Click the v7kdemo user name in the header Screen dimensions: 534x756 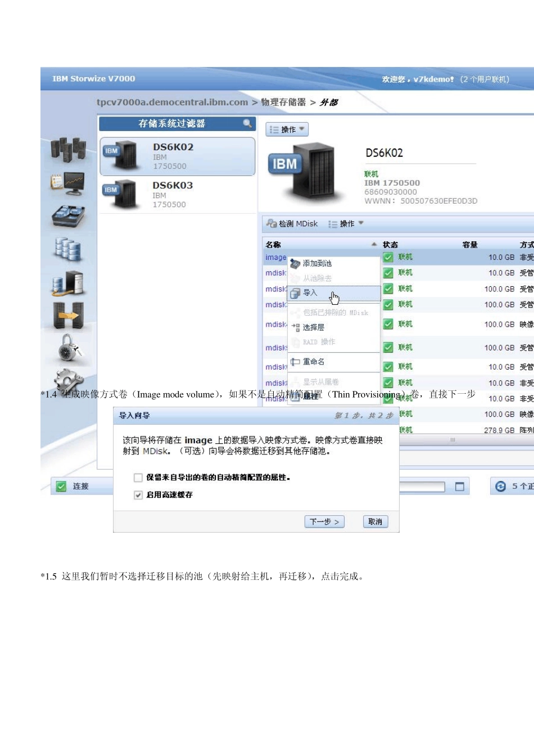click(433, 79)
